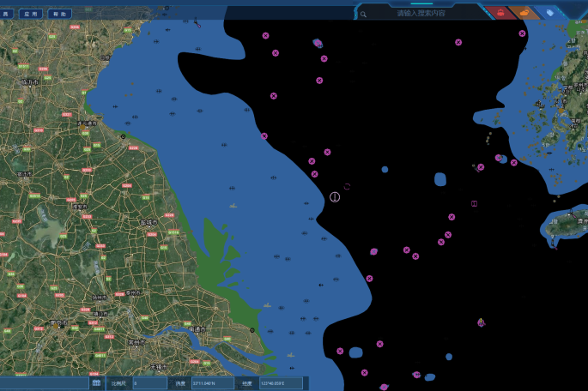
Task: Select the small magenta square marker at sea
Action: [x=474, y=203]
